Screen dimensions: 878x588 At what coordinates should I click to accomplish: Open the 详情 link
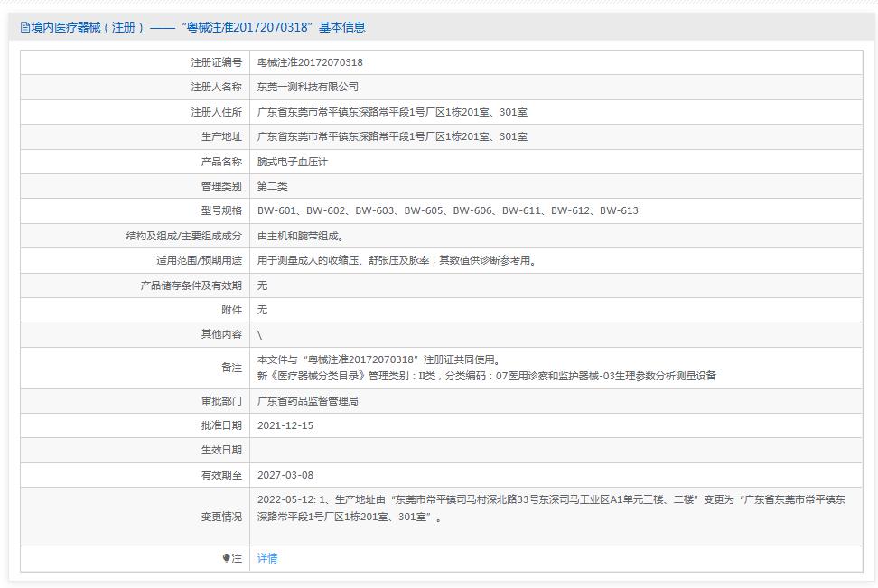(x=267, y=559)
